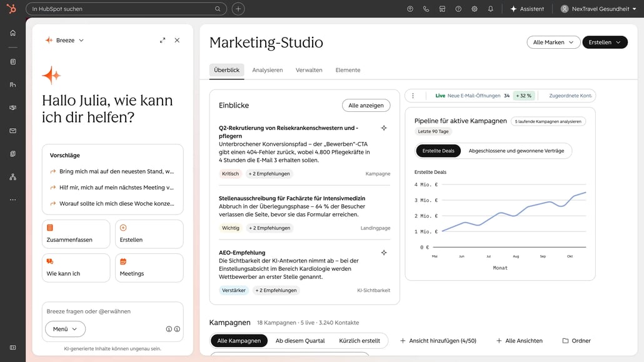Viewport: 644px width, 362px height.
Task: Click suggestion 'Bring mich mal auf den neuesten Stand'
Action: 112,171
